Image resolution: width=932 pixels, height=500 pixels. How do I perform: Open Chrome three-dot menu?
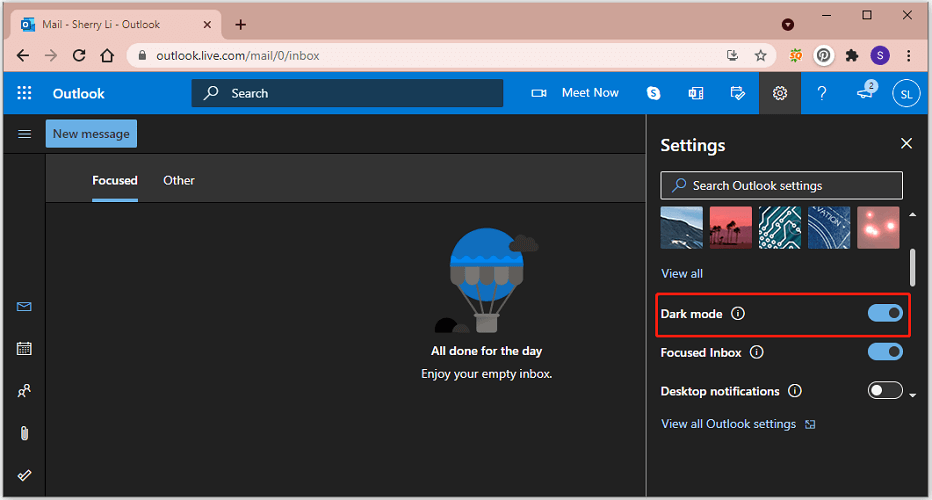click(x=908, y=55)
